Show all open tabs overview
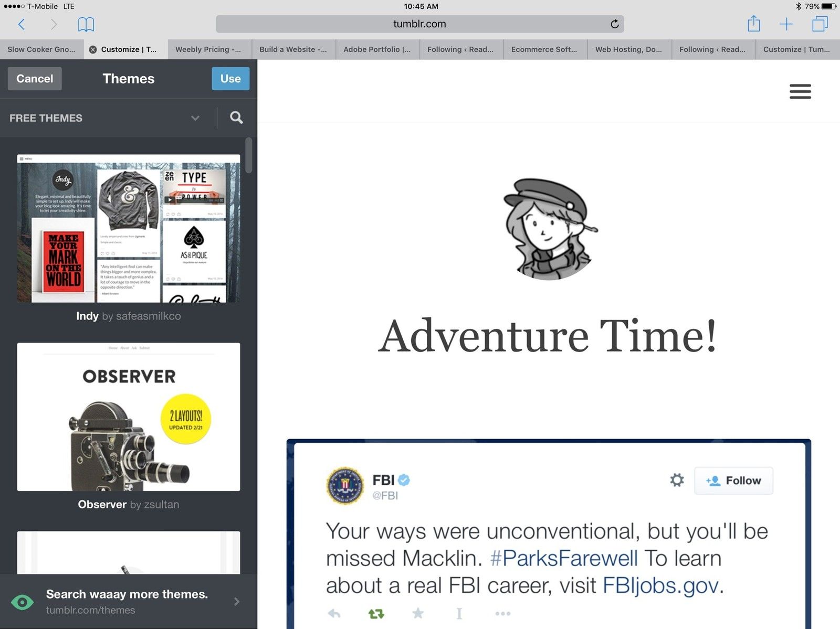 click(x=820, y=24)
